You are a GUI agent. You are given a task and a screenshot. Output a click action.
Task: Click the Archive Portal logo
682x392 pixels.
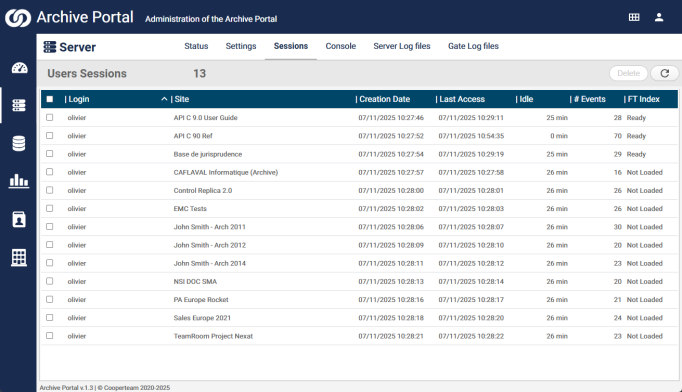point(18,18)
